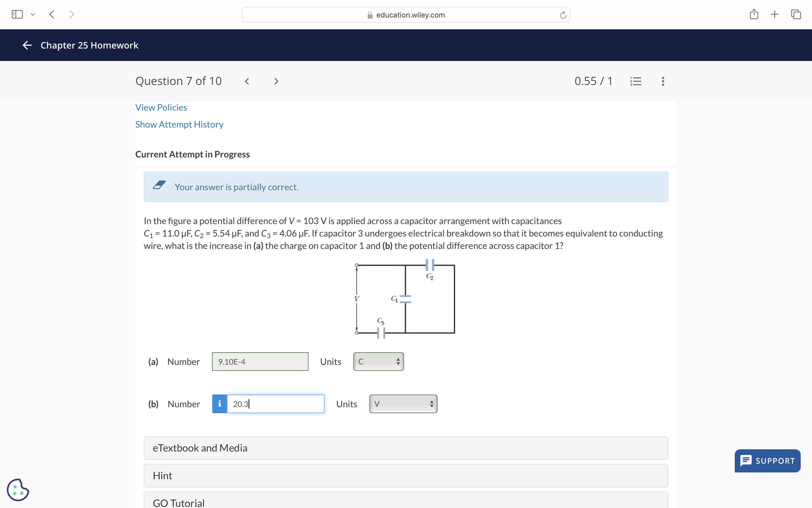Return to Chapter 25 Homework via back arrow
Screen dimensions: 812x508
(27, 45)
